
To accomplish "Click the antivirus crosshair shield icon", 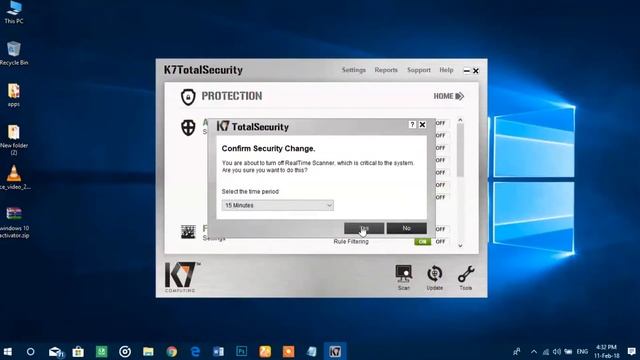I will point(188,128).
